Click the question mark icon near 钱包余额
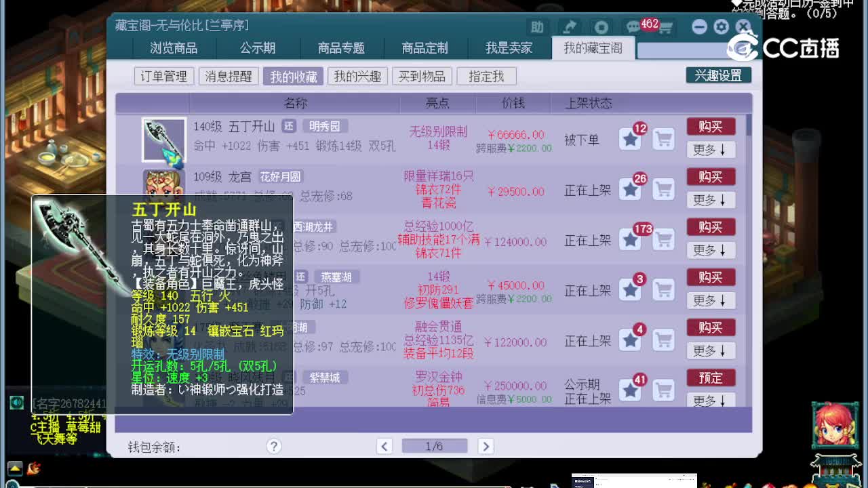 273,446
